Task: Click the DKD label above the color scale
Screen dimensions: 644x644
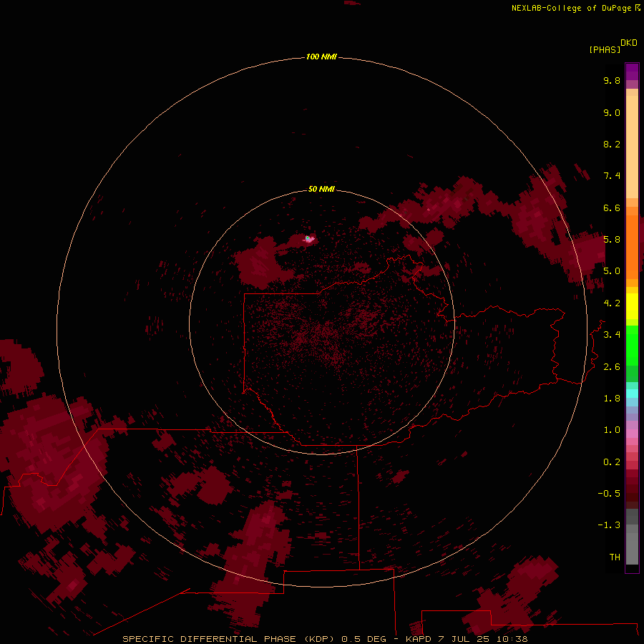Action: point(628,43)
